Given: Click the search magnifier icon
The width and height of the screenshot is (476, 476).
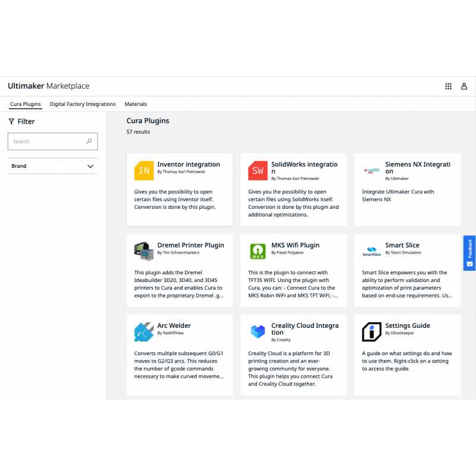Looking at the screenshot, I should (89, 142).
